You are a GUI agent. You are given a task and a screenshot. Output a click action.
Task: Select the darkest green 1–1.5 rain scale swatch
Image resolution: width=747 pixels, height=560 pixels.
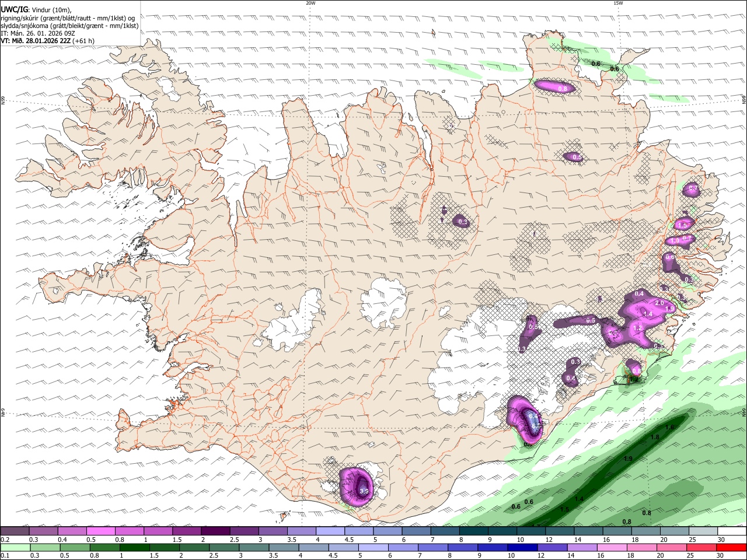(x=134, y=547)
